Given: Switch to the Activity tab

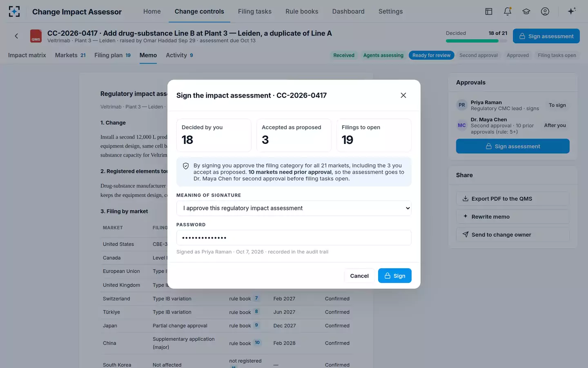Looking at the screenshot, I should pos(179,55).
